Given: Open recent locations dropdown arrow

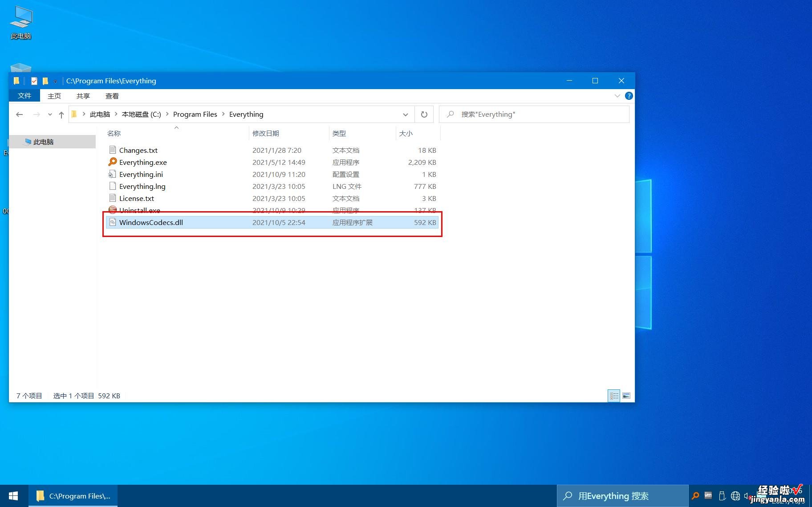Looking at the screenshot, I should [x=50, y=114].
